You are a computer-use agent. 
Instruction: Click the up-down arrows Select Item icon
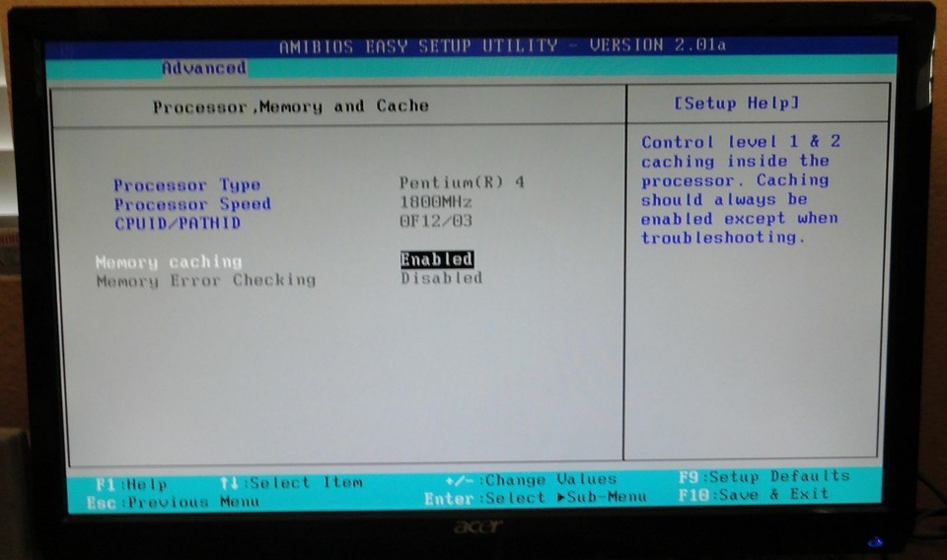point(229,483)
